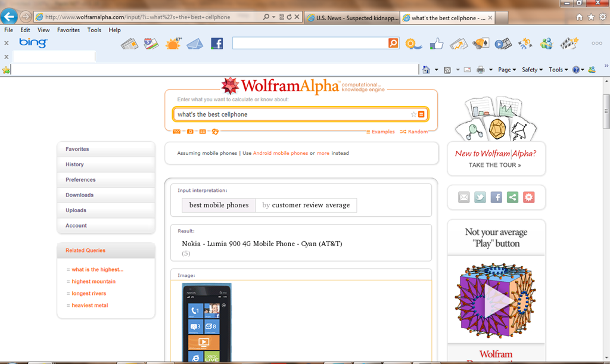Open the Bing toolbar Maps icon
This screenshot has height=364, width=610.
pos(151,43)
